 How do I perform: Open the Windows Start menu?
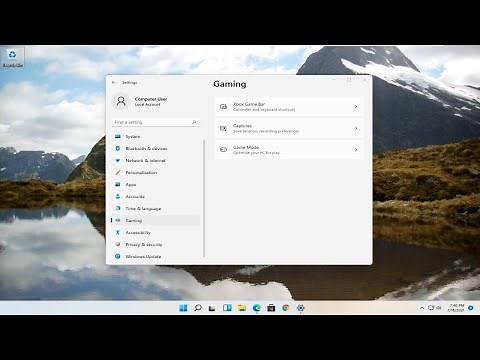tap(183, 308)
